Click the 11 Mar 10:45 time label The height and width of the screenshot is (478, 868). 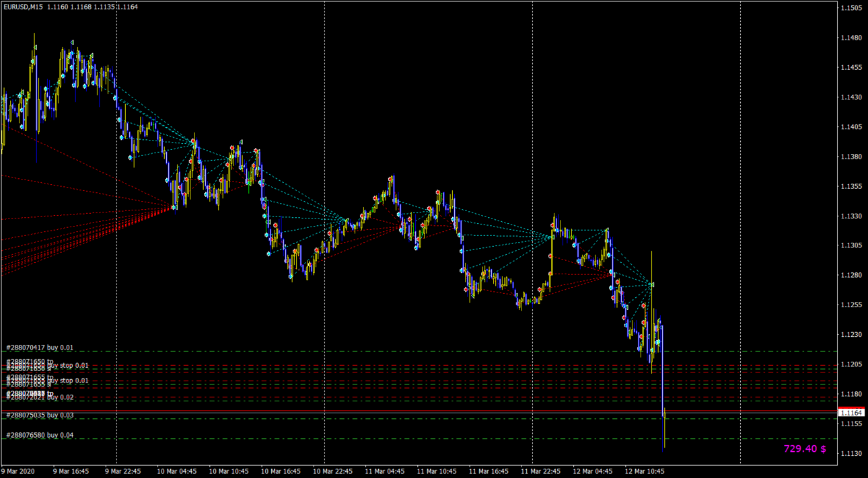(437, 471)
